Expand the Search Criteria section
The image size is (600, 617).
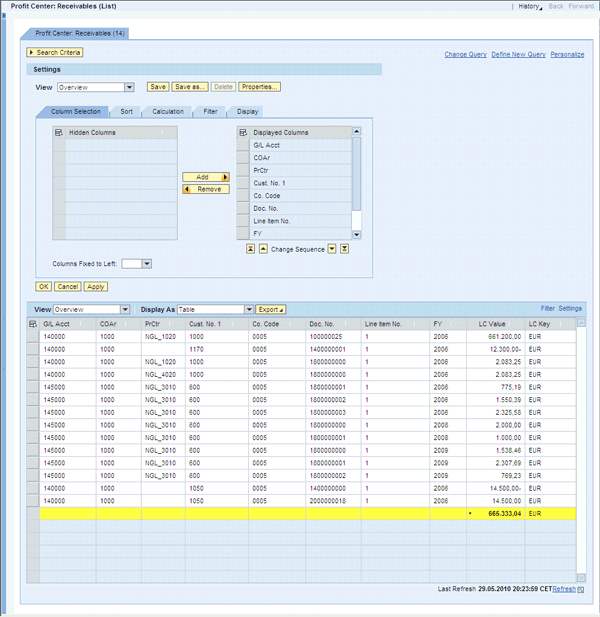tap(55, 52)
